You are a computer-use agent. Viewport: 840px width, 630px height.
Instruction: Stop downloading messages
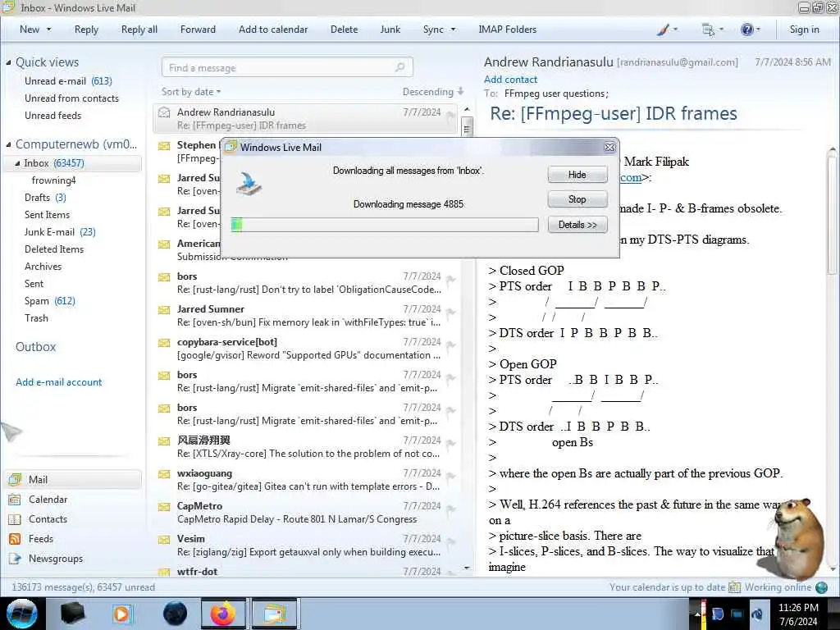point(577,199)
